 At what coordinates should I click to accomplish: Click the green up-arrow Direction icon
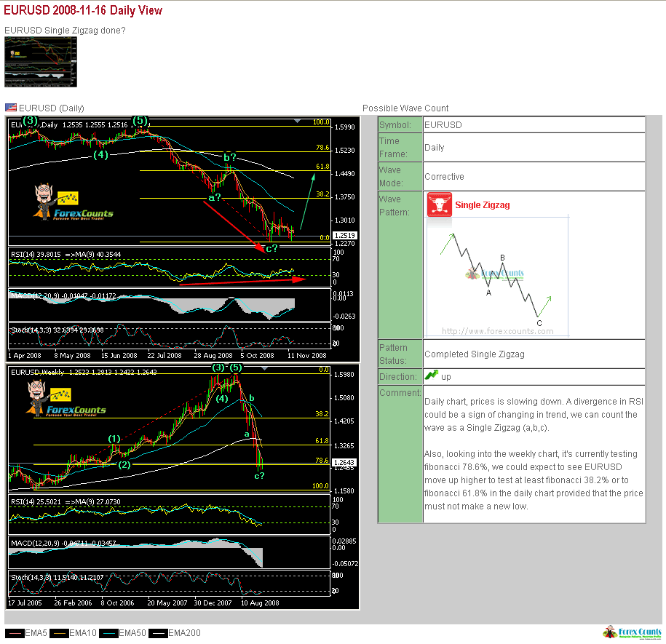[432, 375]
